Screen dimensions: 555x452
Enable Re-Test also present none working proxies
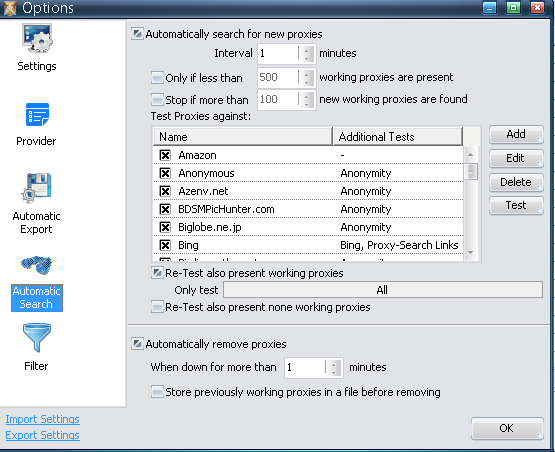point(157,307)
